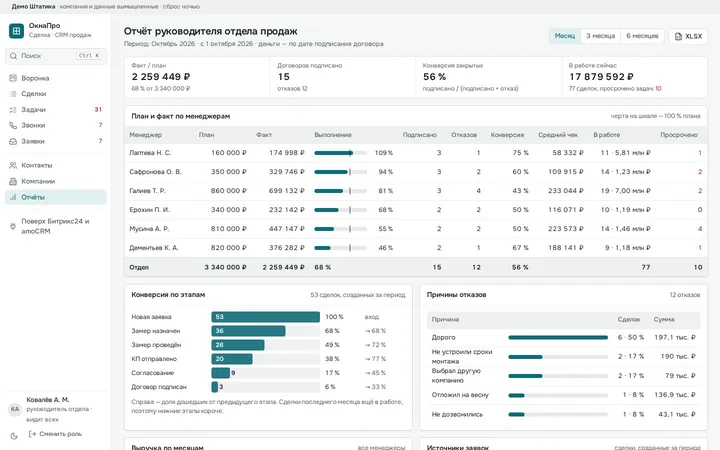
Task: Open the Воронка section
Action: point(56,78)
